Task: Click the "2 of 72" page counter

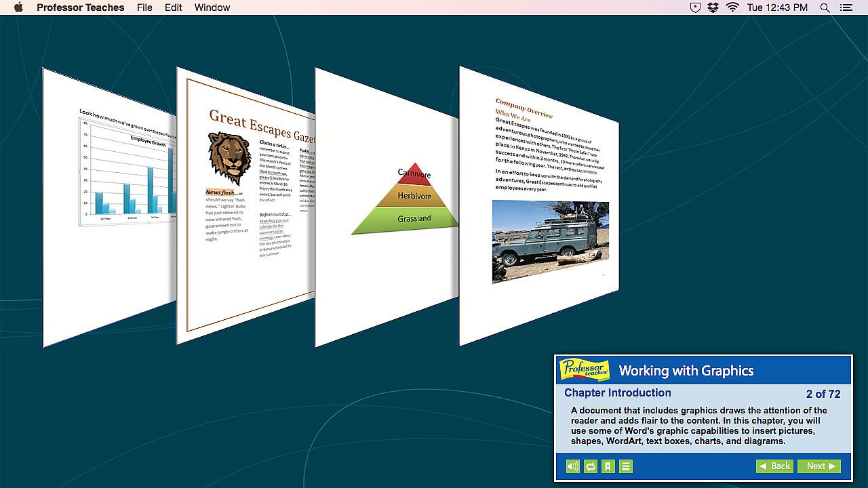Action: 823,394
